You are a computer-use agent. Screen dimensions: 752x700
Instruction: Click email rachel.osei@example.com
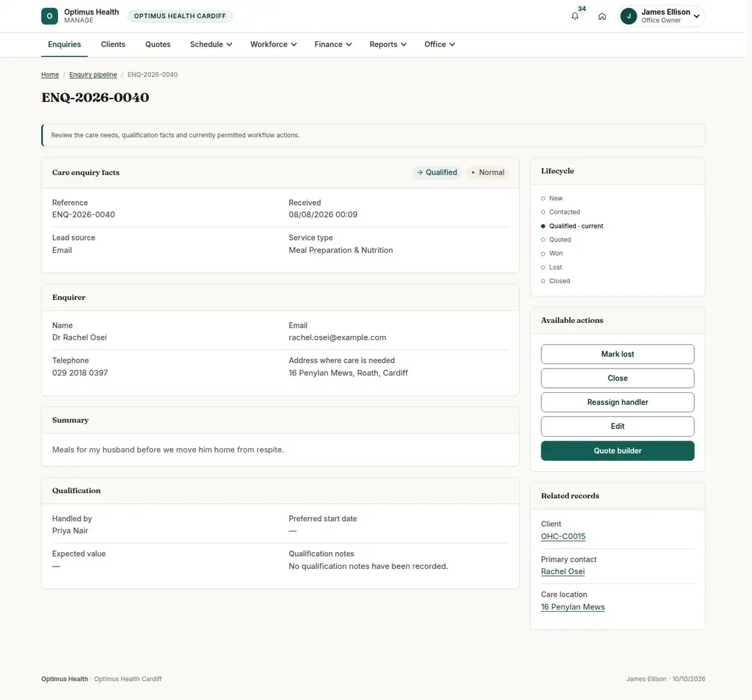click(x=337, y=337)
